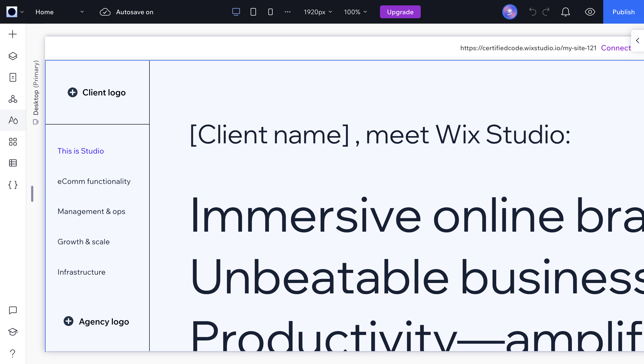The width and height of the screenshot is (644, 364).
Task: Open the Global Sections/Masters icon
Action: 13,99
